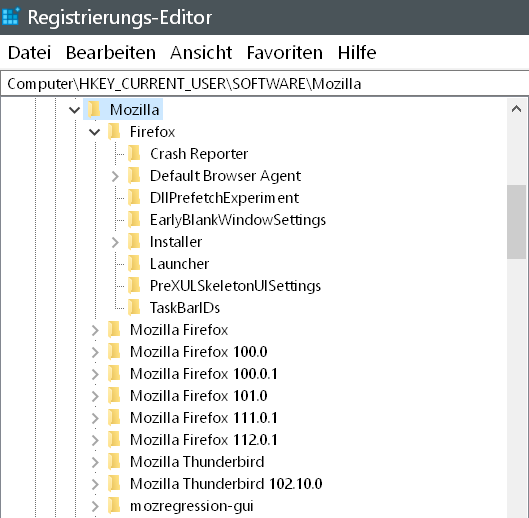Click the vertical scrollbar thumb
Viewport: 529px width, 518px height.
click(517, 222)
